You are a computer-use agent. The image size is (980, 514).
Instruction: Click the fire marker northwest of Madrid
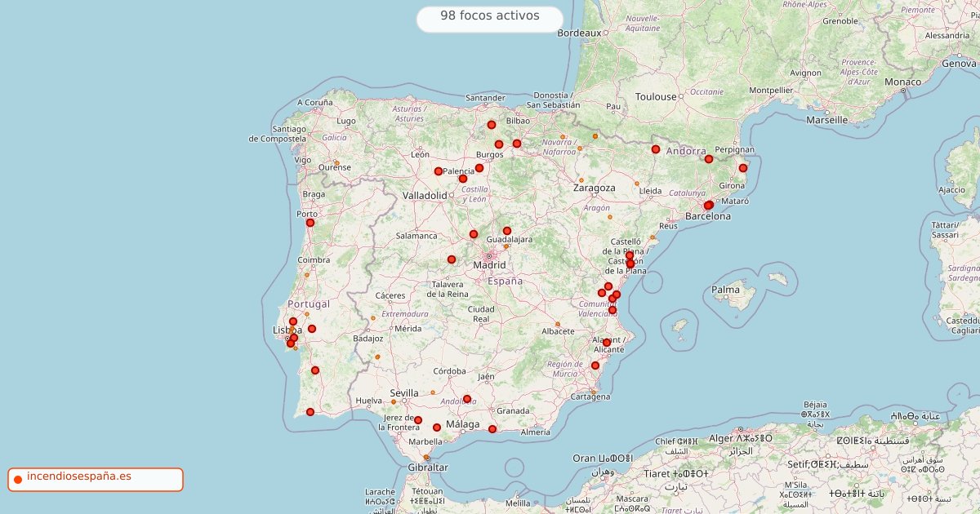(x=474, y=234)
